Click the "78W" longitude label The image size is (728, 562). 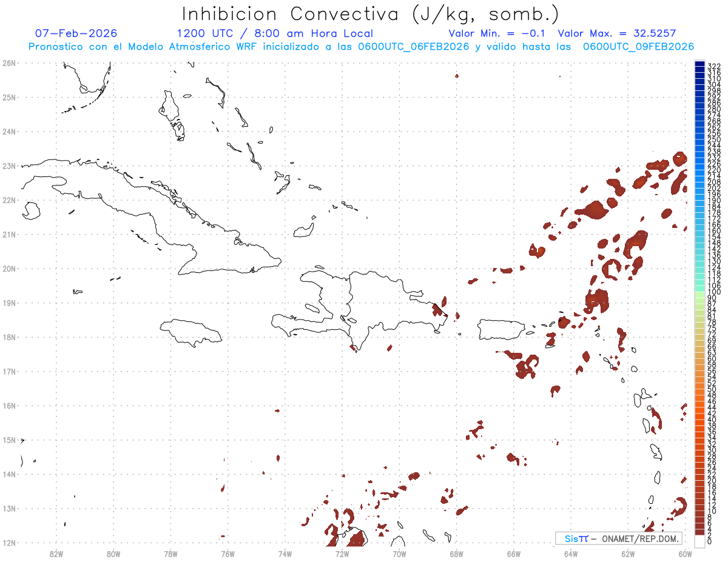point(170,553)
